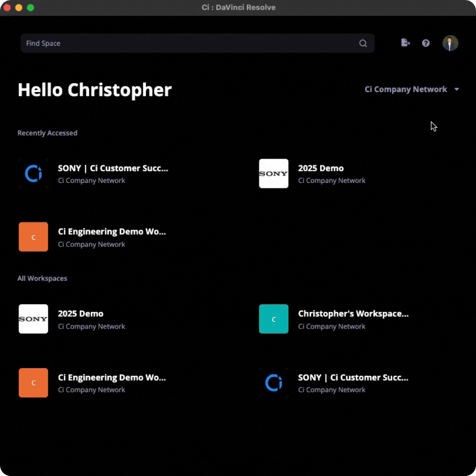Click the Find Space search field
The width and height of the screenshot is (476, 476).
[197, 43]
